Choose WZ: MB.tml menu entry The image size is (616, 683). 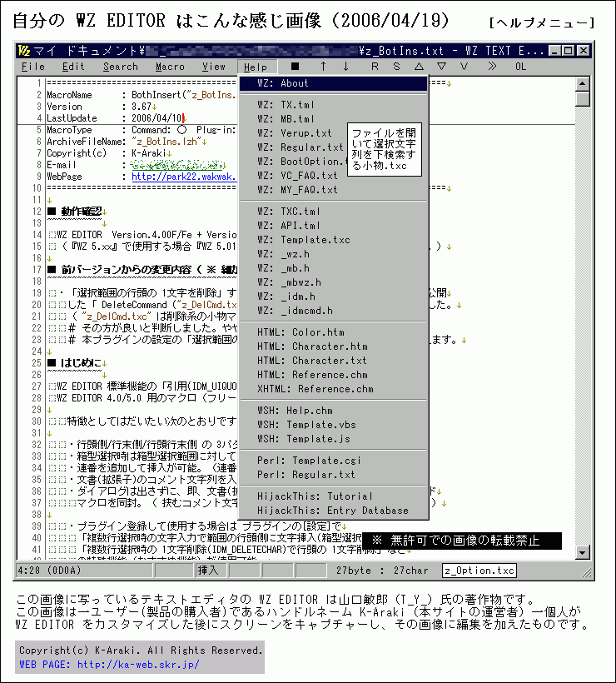[334, 118]
